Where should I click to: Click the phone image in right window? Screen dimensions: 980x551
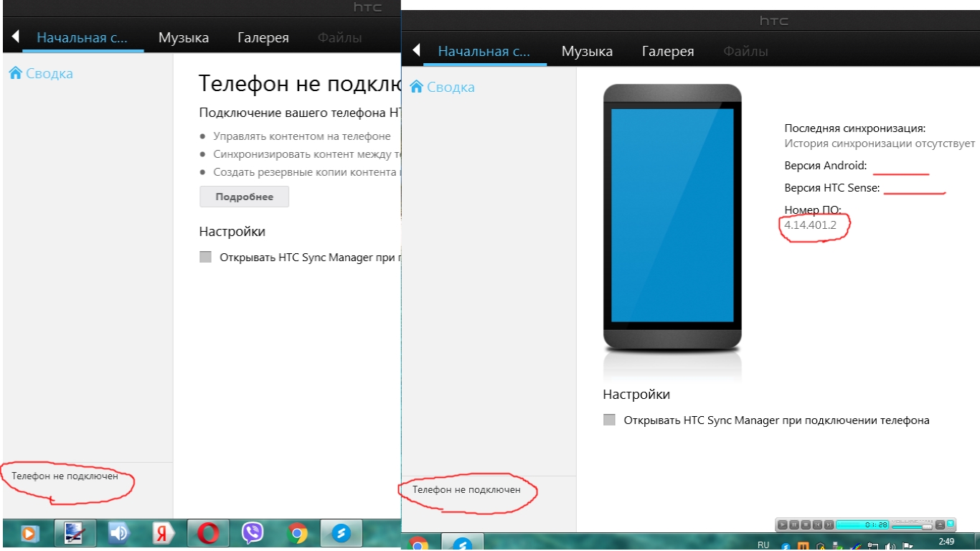(x=672, y=217)
